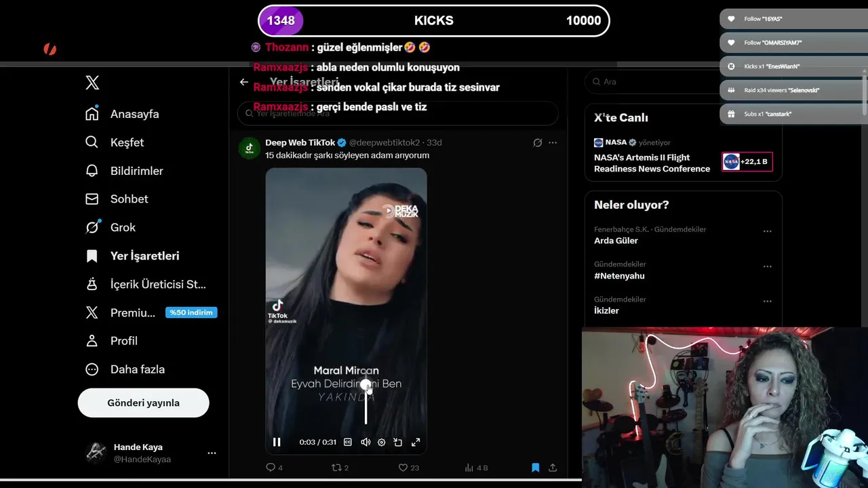Image resolution: width=868 pixels, height=488 pixels.
Task: Open options for İkizler trend
Action: 767,302
